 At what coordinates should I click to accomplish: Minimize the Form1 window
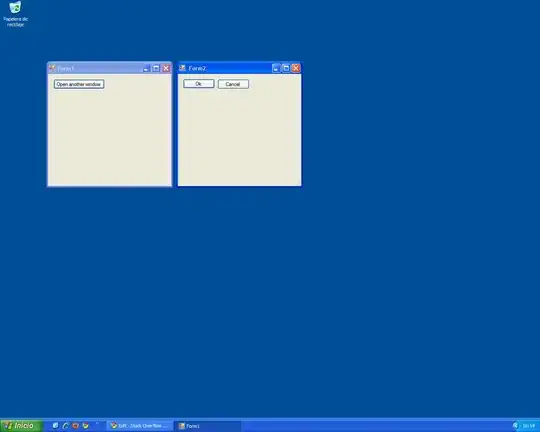point(146,69)
